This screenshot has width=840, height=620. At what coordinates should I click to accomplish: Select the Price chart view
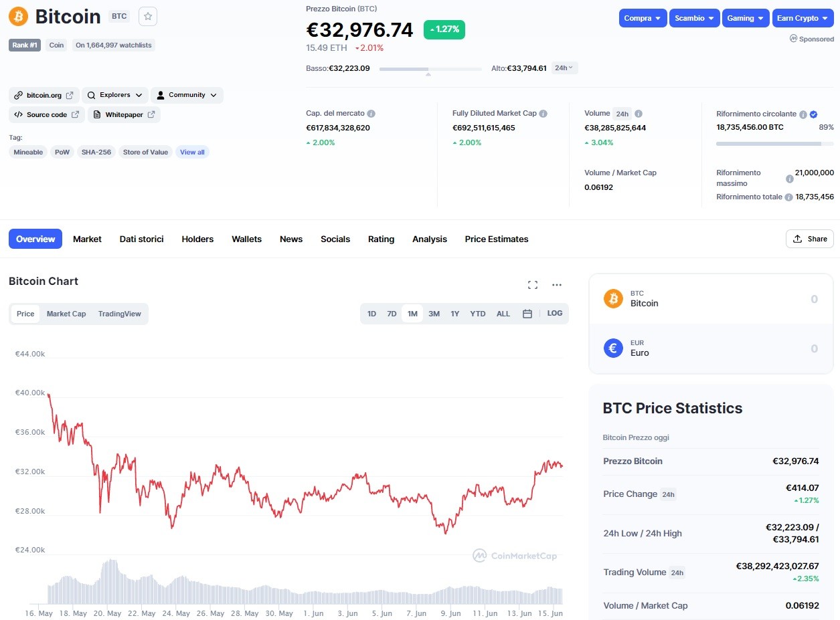[25, 314]
